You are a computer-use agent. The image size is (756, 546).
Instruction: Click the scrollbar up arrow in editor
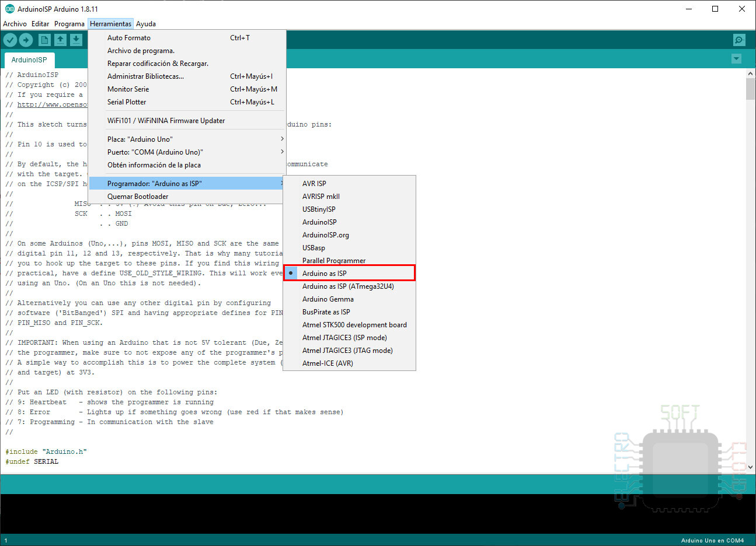(x=750, y=73)
